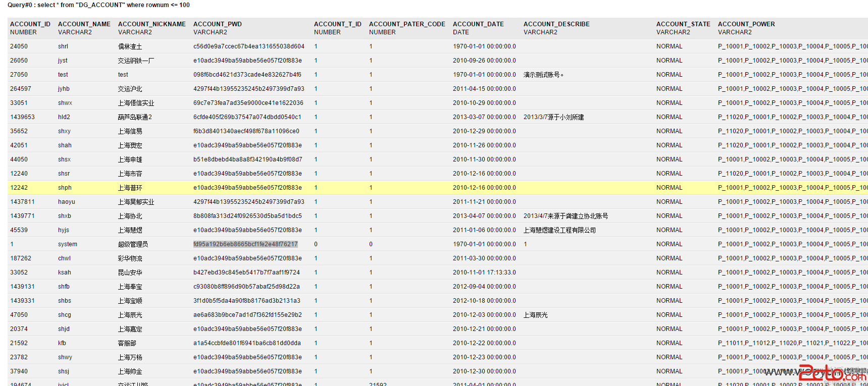
Task: Click the ACCOUNT_T_ID column header
Action: [x=338, y=24]
